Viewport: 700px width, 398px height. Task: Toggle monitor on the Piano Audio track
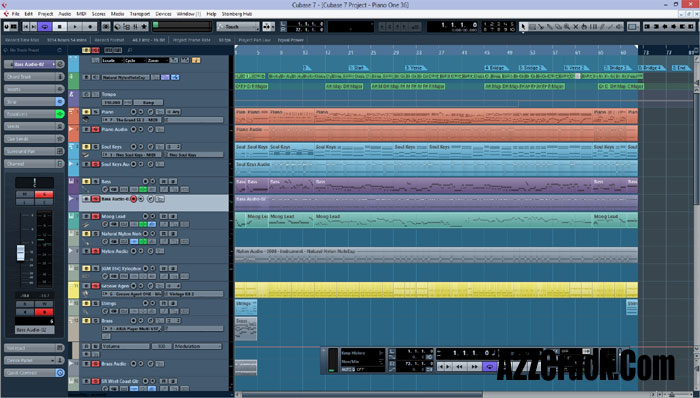click(141, 129)
